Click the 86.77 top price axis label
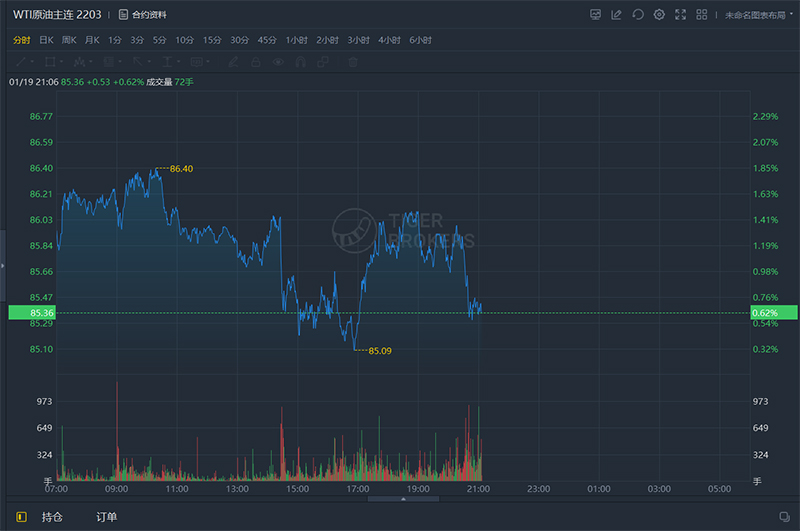This screenshot has height=531, width=800. point(41,117)
